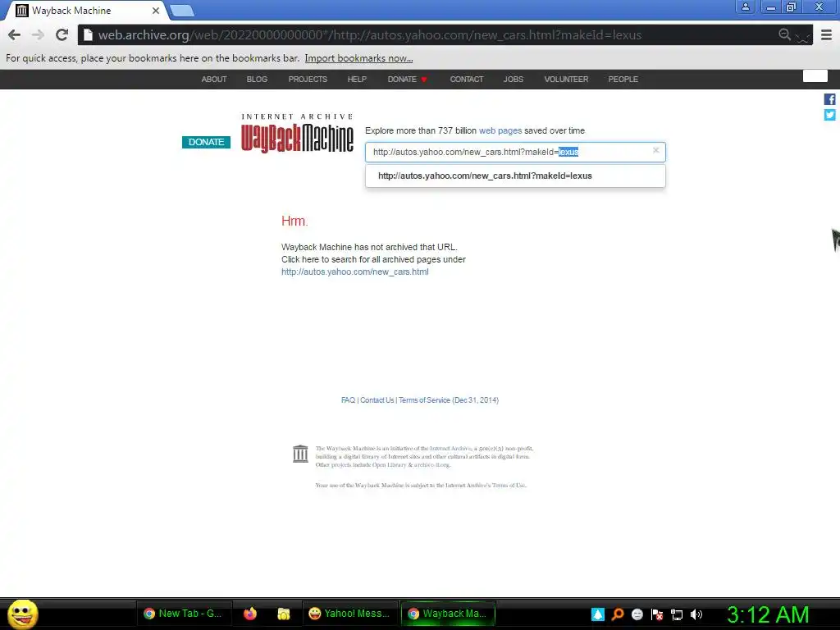The height and width of the screenshot is (630, 840).
Task: Open a new tab with the tab button
Action: click(182, 10)
